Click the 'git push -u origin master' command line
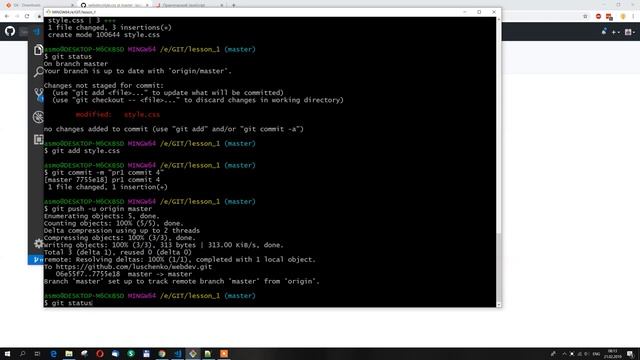The image size is (640, 360). pyautogui.click(x=98, y=209)
